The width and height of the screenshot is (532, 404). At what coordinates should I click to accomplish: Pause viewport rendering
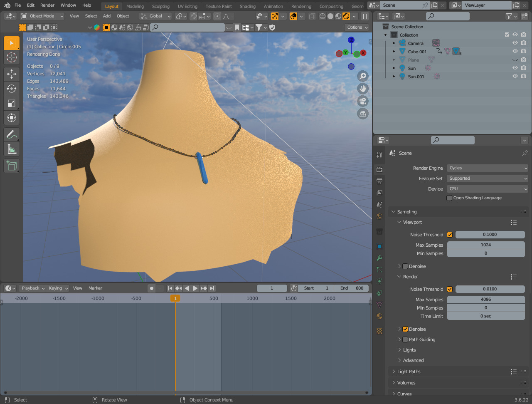(365, 16)
